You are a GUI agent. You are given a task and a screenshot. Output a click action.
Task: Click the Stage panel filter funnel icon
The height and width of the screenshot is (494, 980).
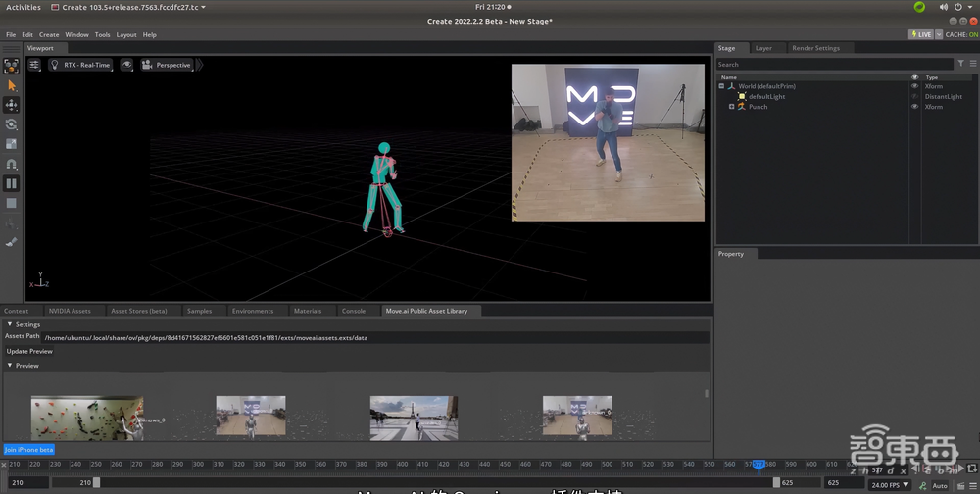pyautogui.click(x=961, y=64)
